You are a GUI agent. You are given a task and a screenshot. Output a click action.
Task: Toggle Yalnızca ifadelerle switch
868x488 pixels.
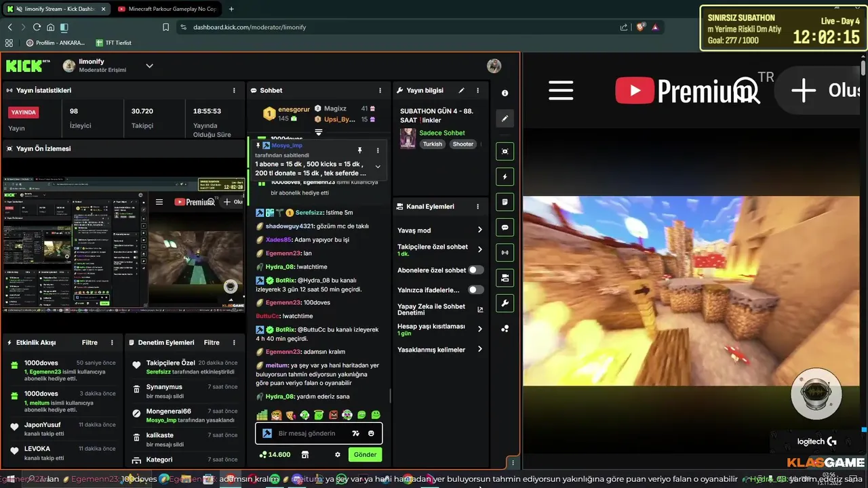[x=476, y=289]
